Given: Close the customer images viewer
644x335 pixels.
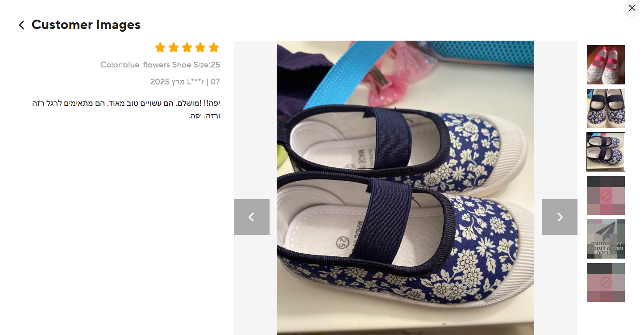Looking at the screenshot, I should pos(632,8).
